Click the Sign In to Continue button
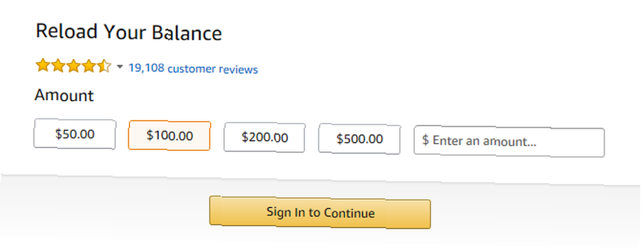Screen dimensions: 644x250 320,212
